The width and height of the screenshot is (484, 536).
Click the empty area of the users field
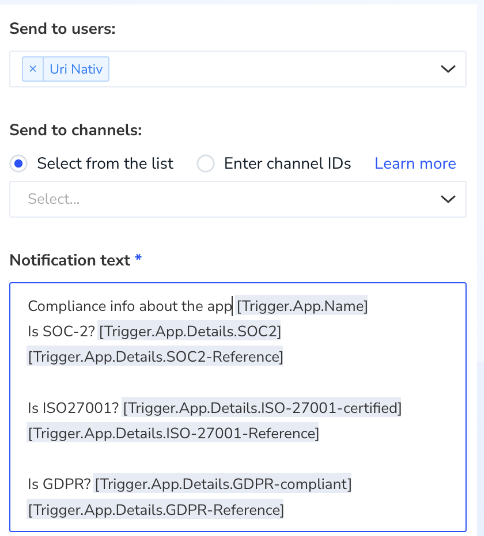click(x=270, y=69)
